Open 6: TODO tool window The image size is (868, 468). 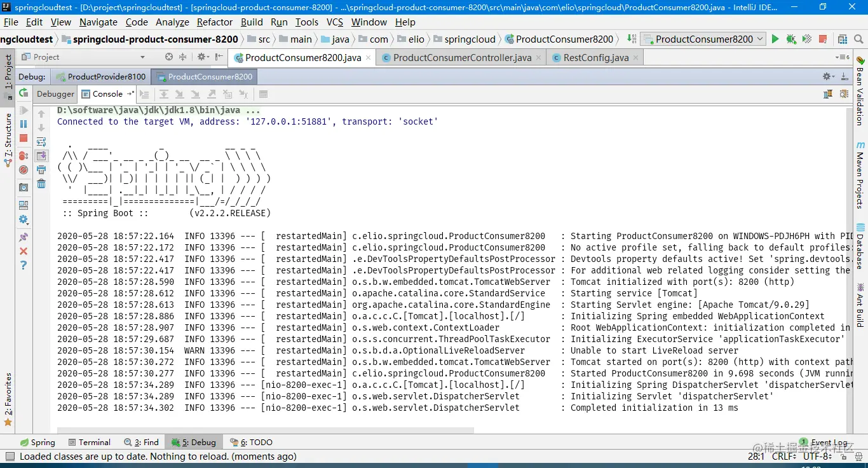(x=251, y=442)
